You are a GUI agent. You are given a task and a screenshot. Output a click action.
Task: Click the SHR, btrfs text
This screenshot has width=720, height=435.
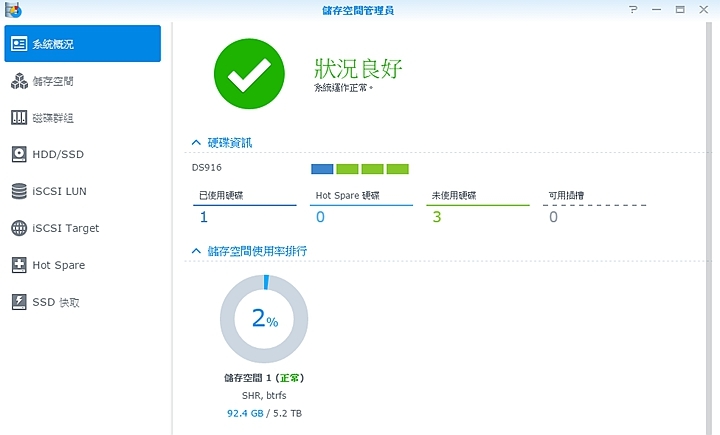(x=264, y=395)
